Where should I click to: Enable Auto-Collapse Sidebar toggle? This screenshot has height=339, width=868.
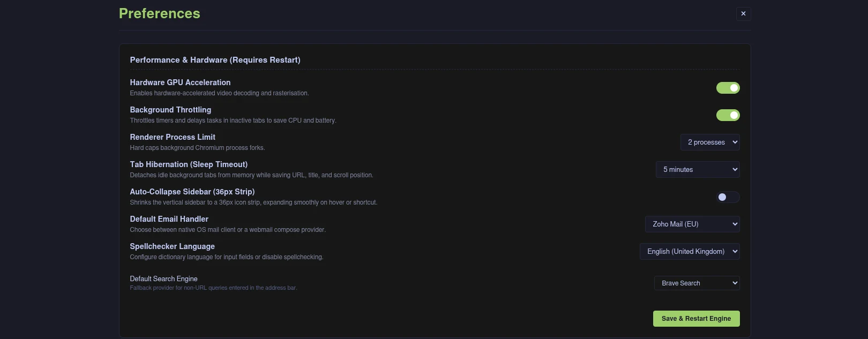click(728, 197)
